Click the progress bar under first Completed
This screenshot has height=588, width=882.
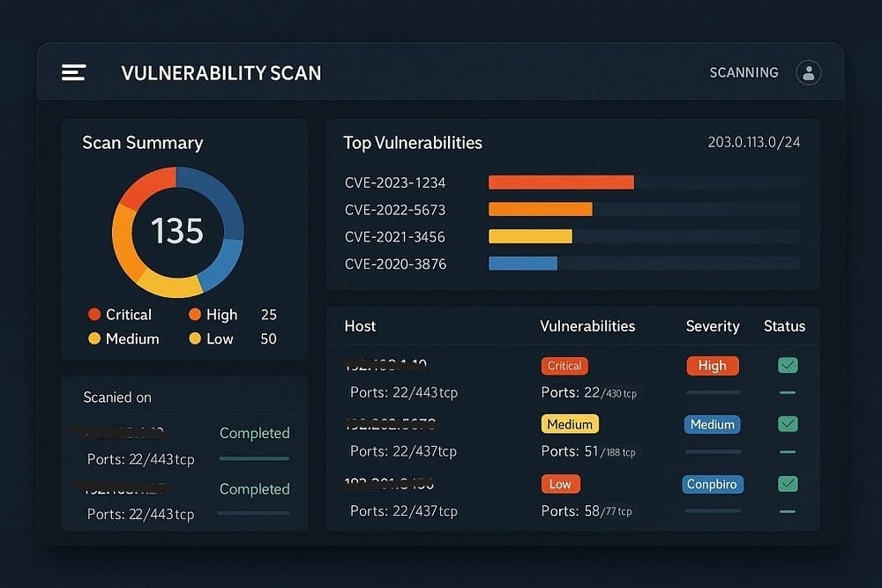[254, 458]
